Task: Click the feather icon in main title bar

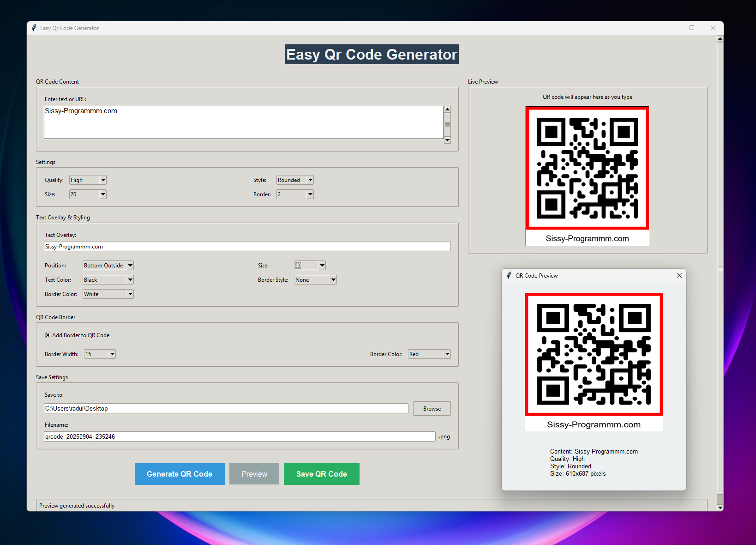Action: pyautogui.click(x=34, y=28)
